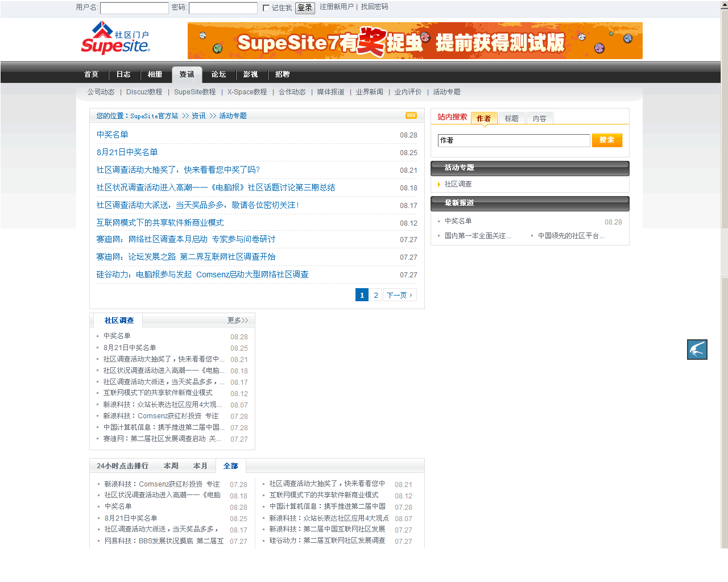Screen dimensions: 728x582
Task: Open 硅谷动力：第二届互联网社区发展调查 in ranking
Action: pos(327,541)
